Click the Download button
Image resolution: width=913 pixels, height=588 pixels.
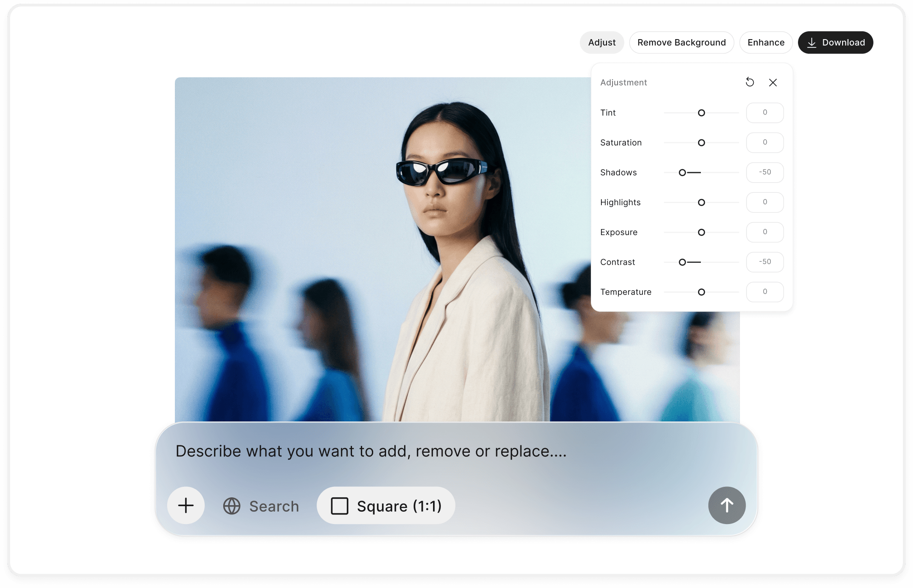[835, 42]
